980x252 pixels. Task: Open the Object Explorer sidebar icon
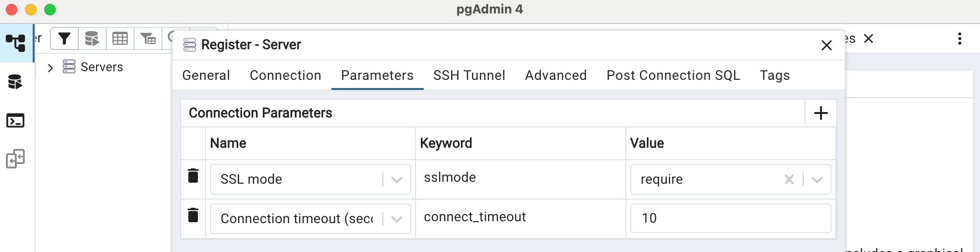tap(16, 43)
